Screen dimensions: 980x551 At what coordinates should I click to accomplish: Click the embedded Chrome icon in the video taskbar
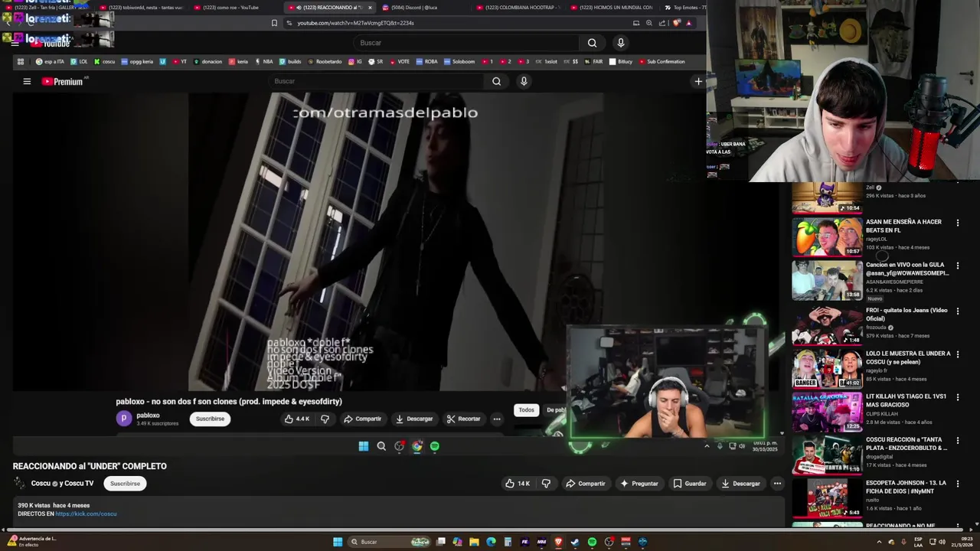(x=417, y=446)
